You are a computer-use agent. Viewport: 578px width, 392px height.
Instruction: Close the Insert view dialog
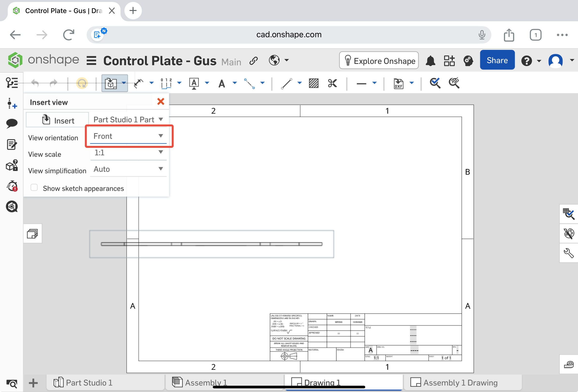point(161,101)
